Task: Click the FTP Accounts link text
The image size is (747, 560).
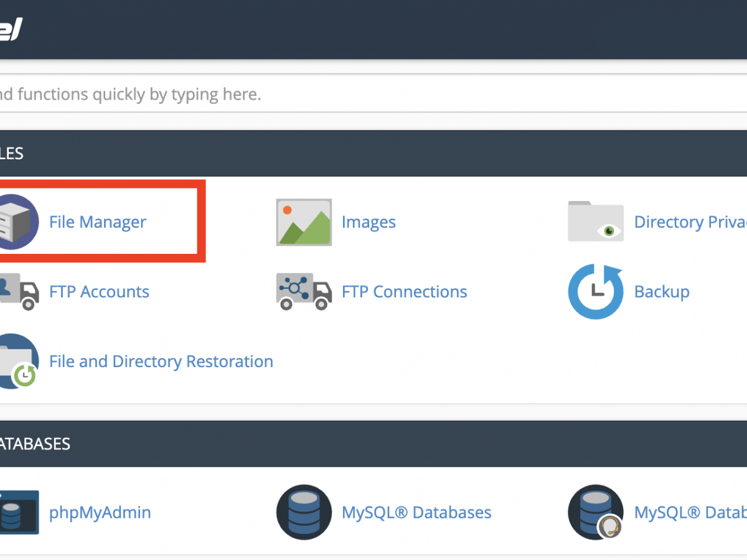Action: [x=99, y=292]
